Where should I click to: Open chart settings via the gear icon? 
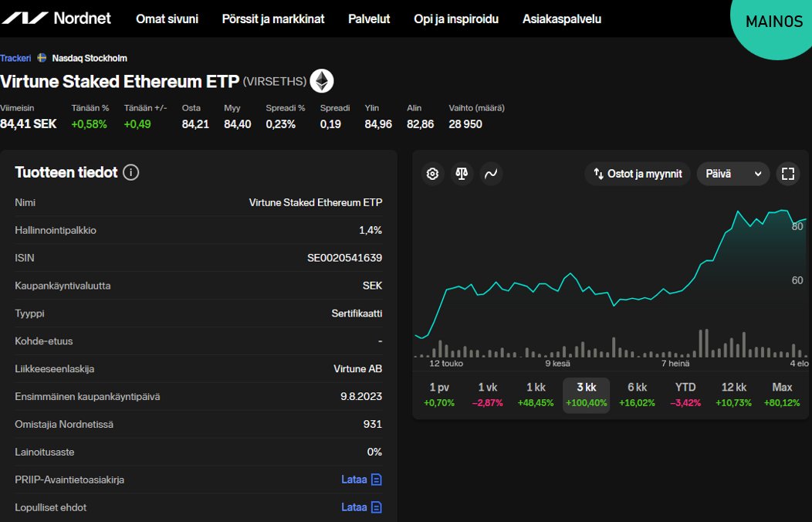click(432, 174)
